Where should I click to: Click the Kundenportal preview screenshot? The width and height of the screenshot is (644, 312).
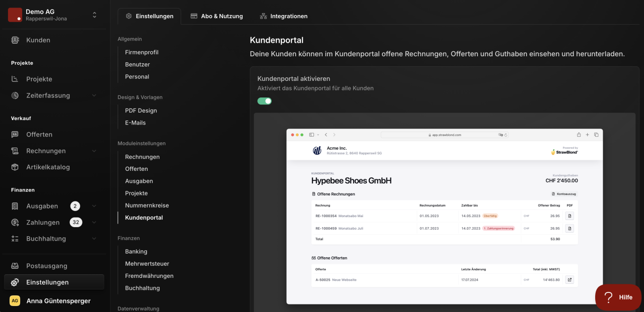[x=445, y=217]
